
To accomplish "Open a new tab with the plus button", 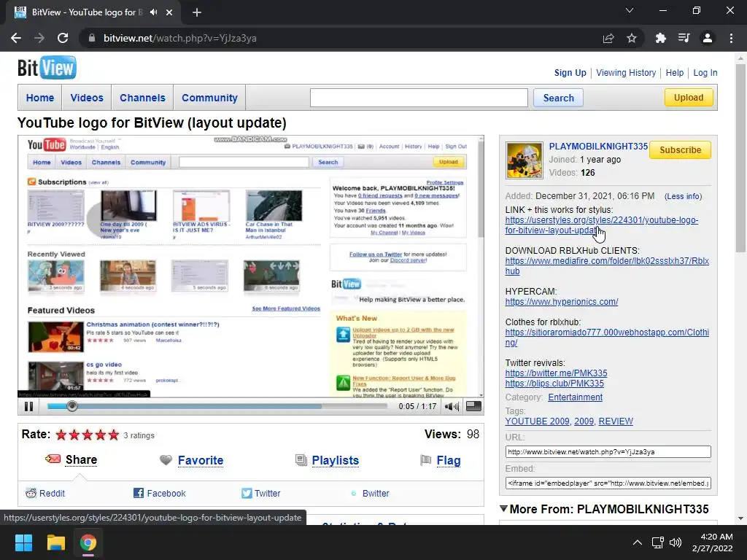I will click(x=197, y=12).
